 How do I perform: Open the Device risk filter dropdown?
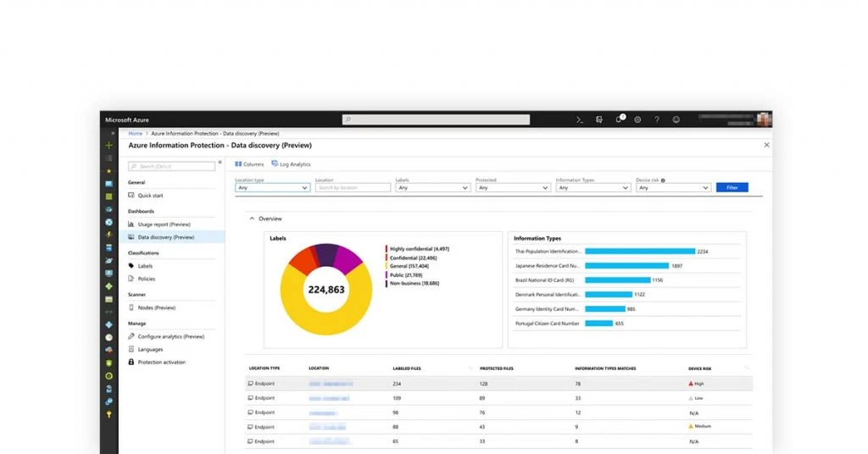tap(673, 188)
